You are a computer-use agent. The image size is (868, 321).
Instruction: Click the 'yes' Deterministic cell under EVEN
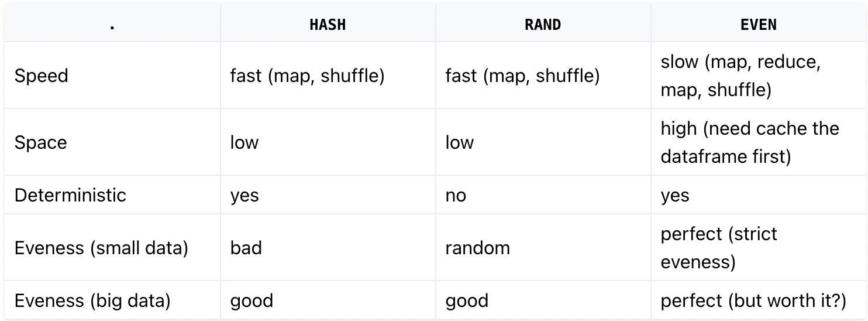click(675, 195)
